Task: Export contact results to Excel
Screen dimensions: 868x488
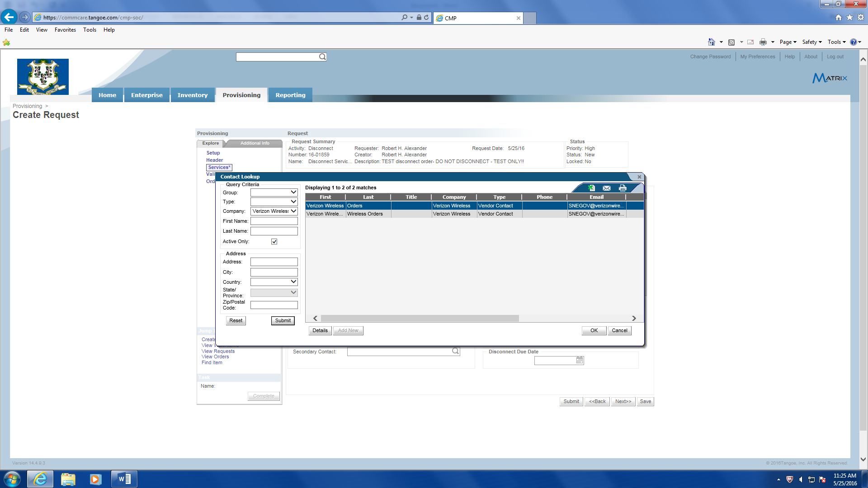Action: pos(591,188)
